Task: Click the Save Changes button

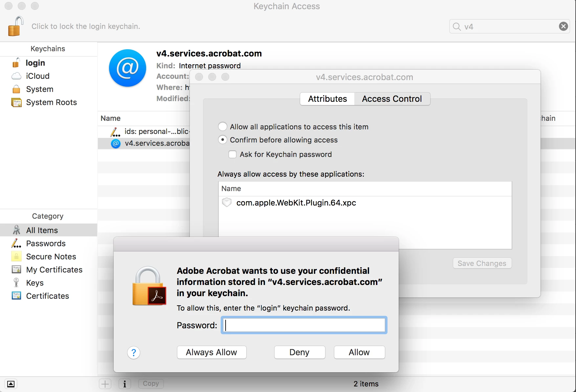Action: pyautogui.click(x=482, y=263)
